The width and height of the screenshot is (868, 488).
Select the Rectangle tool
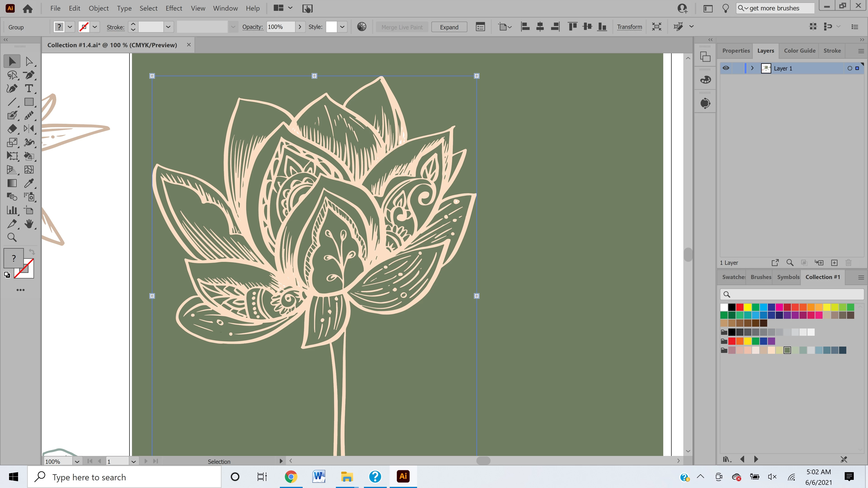(29, 102)
